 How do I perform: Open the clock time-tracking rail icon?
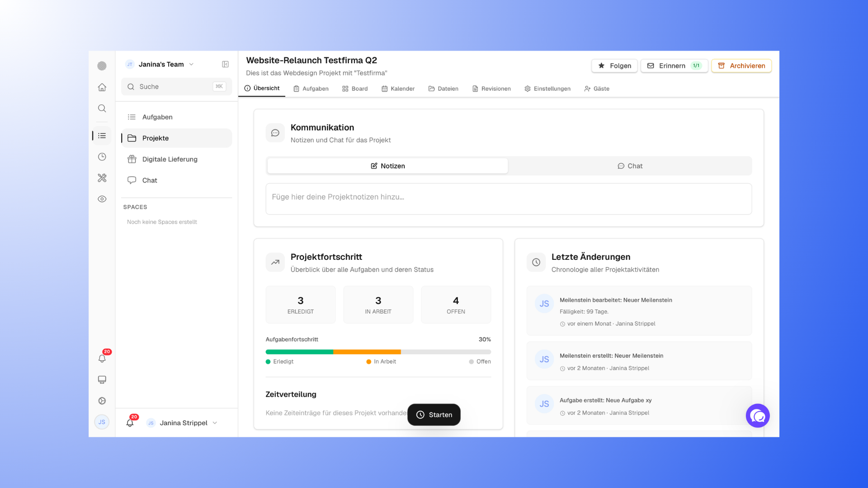102,157
